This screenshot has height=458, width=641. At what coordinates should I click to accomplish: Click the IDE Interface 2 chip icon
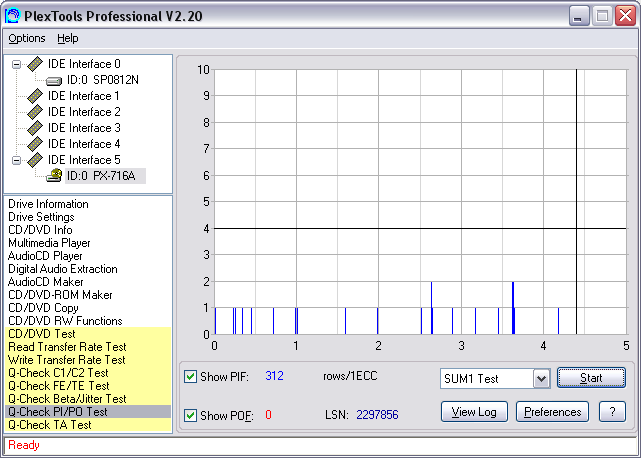click(35, 112)
